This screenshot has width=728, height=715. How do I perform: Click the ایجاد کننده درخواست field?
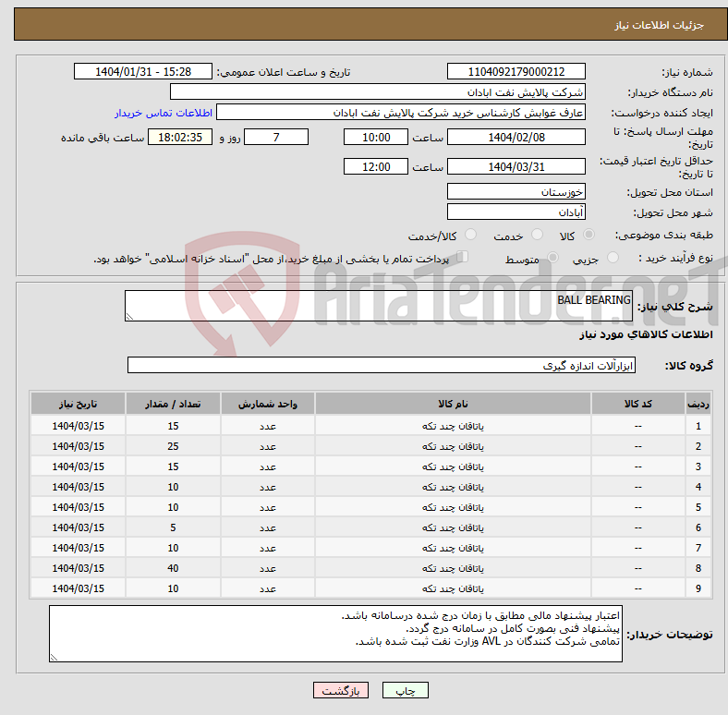(x=401, y=113)
